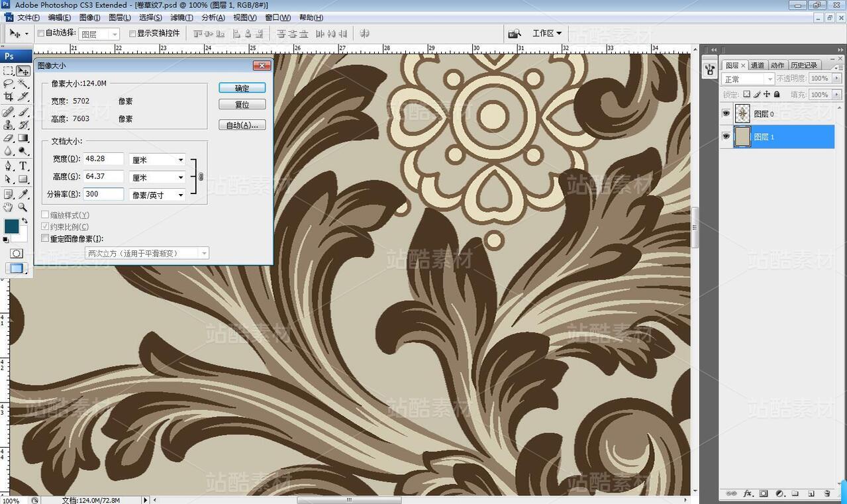847x504 pixels.
Task: Select the Rectangle shape tool
Action: click(23, 179)
